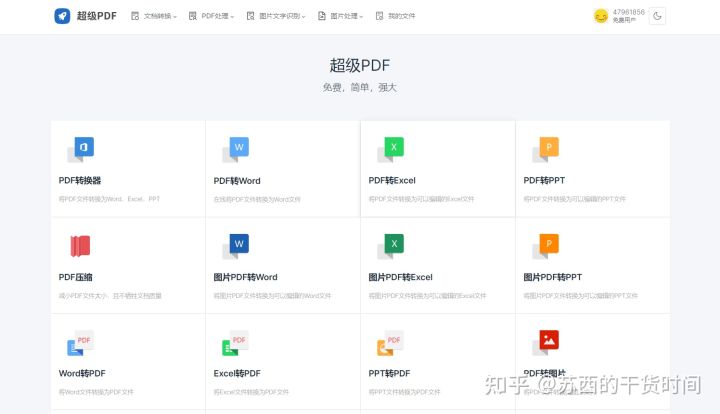Open the PDF处理 menu label

click(215, 16)
